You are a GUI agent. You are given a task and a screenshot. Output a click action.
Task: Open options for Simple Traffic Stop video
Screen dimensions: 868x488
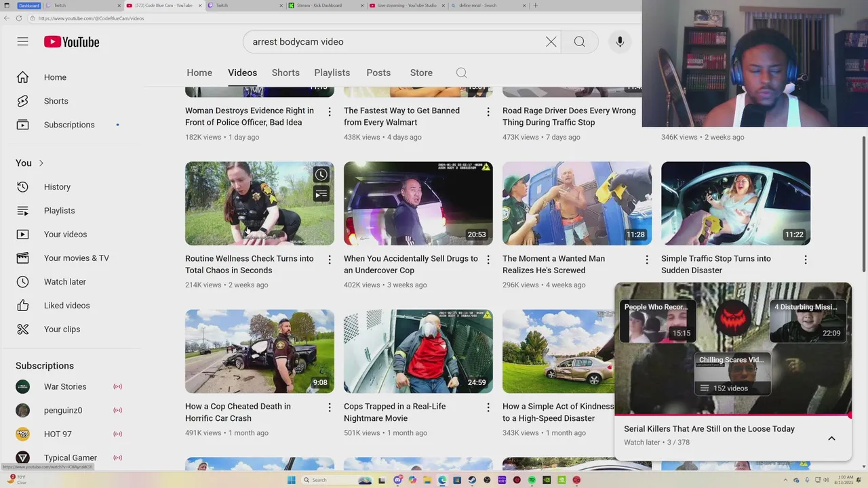click(x=806, y=260)
